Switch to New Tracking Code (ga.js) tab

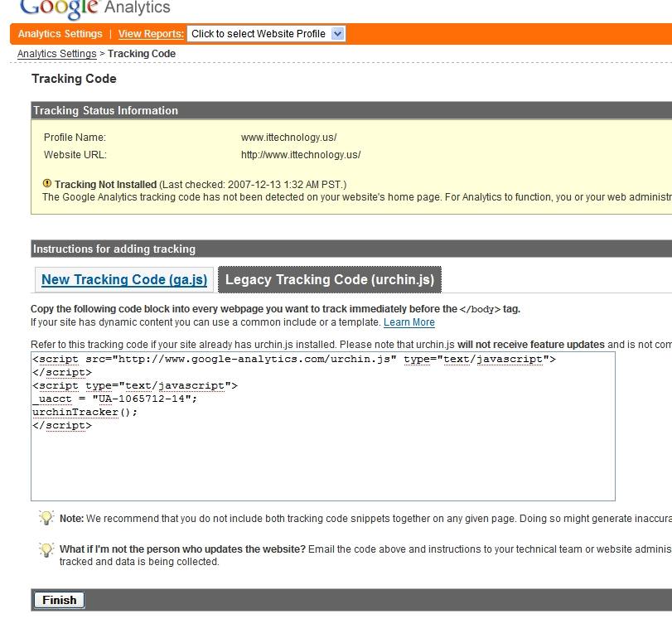point(124,280)
